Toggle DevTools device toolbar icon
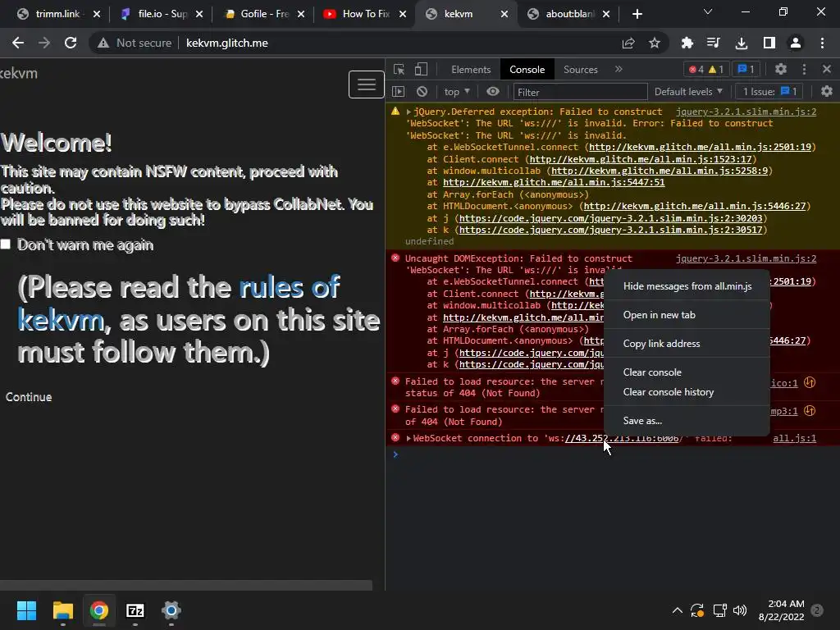 [x=421, y=69]
